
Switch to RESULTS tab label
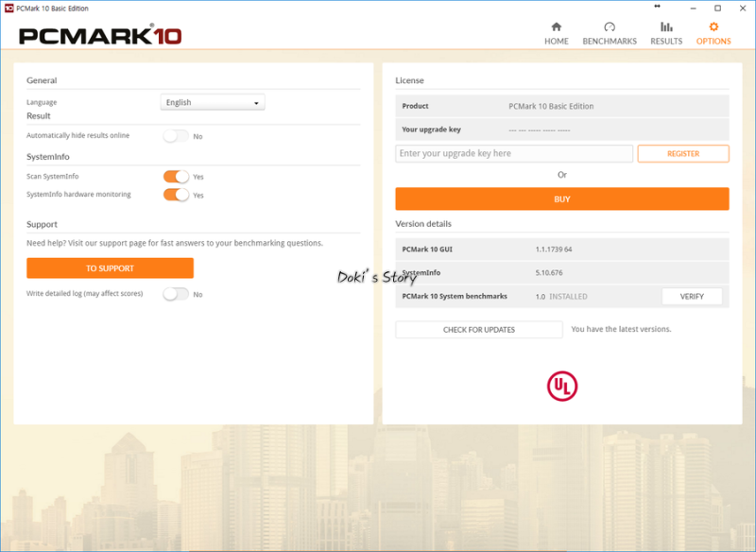[x=666, y=41]
